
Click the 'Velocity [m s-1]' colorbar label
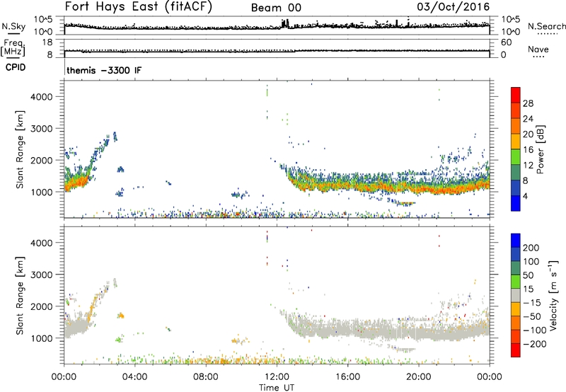coord(553,295)
